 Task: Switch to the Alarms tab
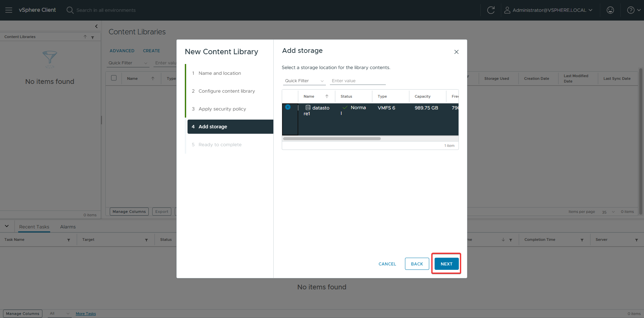(68, 227)
